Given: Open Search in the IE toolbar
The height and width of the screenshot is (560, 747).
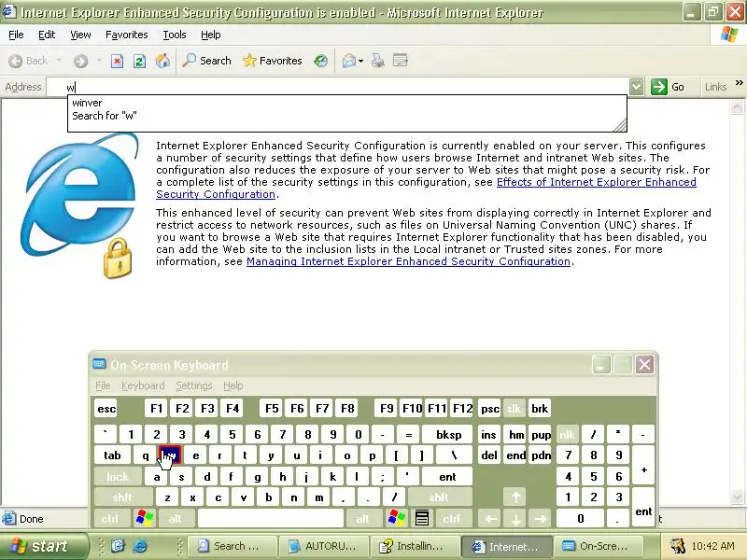Looking at the screenshot, I should pyautogui.click(x=206, y=61).
